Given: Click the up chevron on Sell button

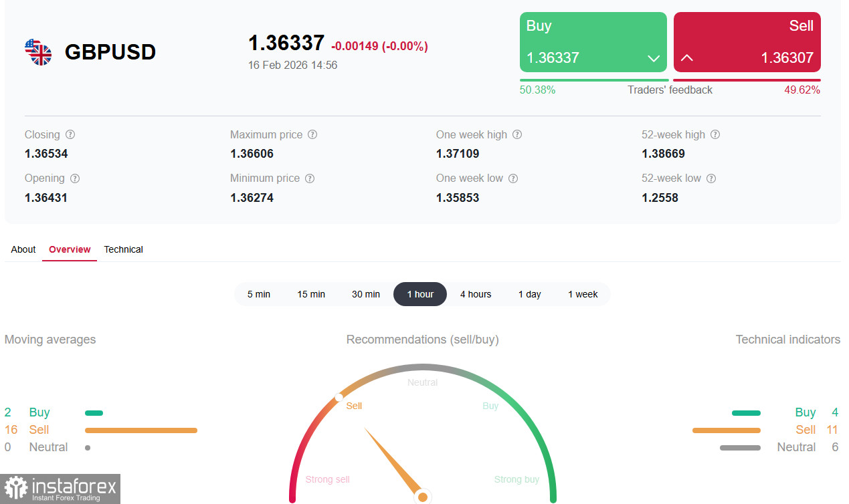Looking at the screenshot, I should [686, 58].
